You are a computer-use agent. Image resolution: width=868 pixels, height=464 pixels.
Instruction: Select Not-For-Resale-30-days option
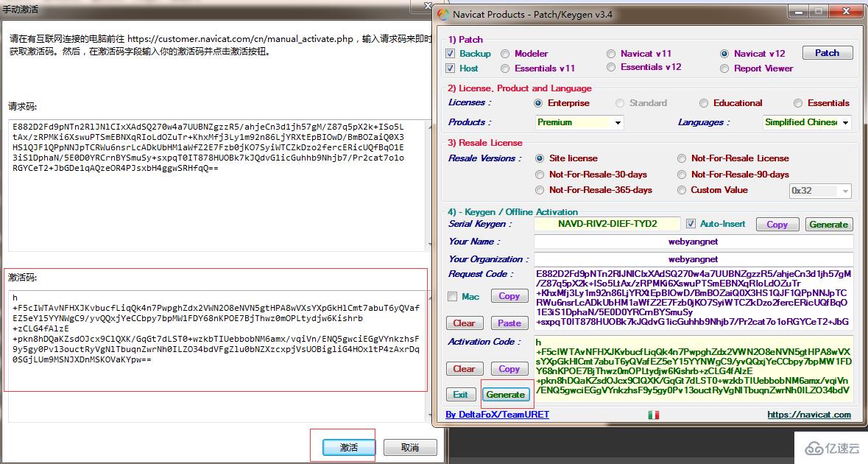[541, 175]
